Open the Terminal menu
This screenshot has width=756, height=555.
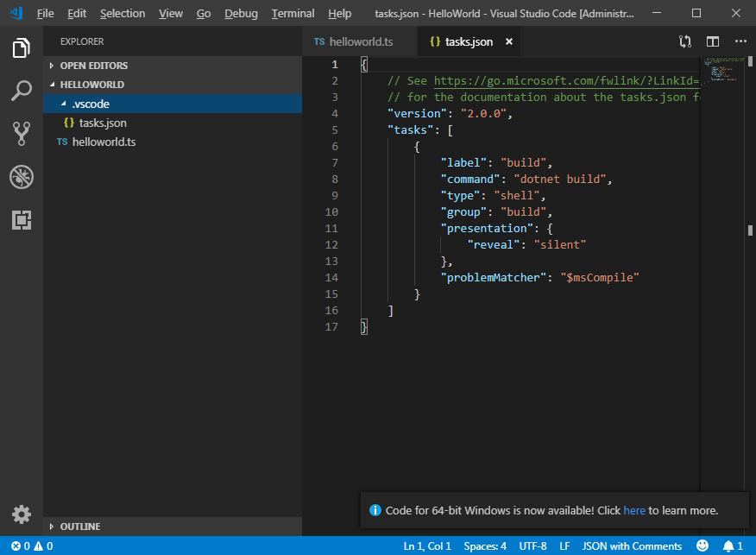coord(293,14)
